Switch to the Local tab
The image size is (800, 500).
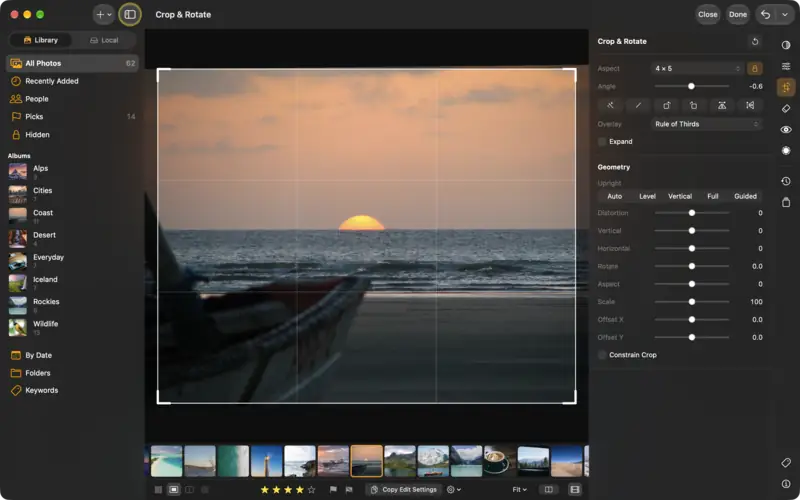pos(104,40)
